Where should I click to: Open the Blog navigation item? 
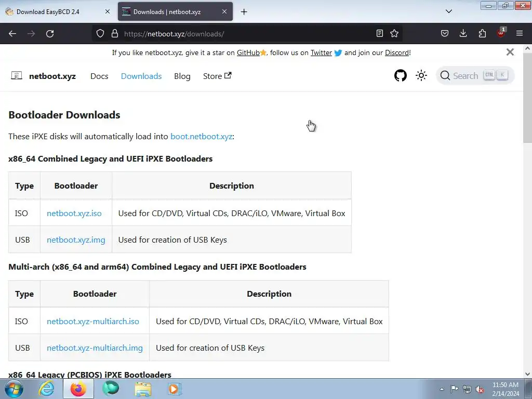pyautogui.click(x=182, y=76)
